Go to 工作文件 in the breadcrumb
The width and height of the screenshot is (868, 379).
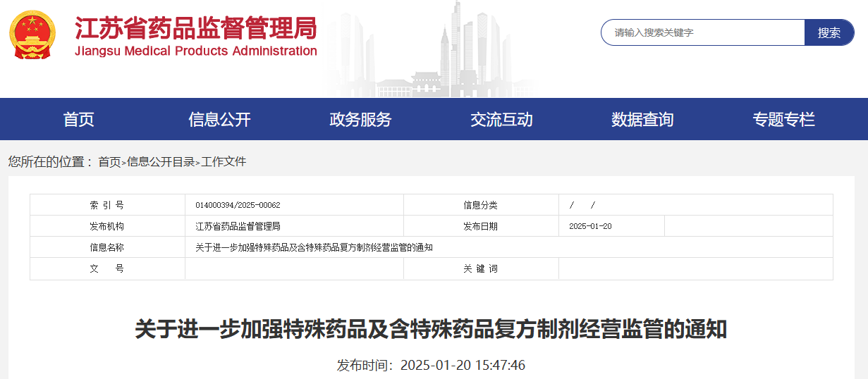pyautogui.click(x=224, y=162)
